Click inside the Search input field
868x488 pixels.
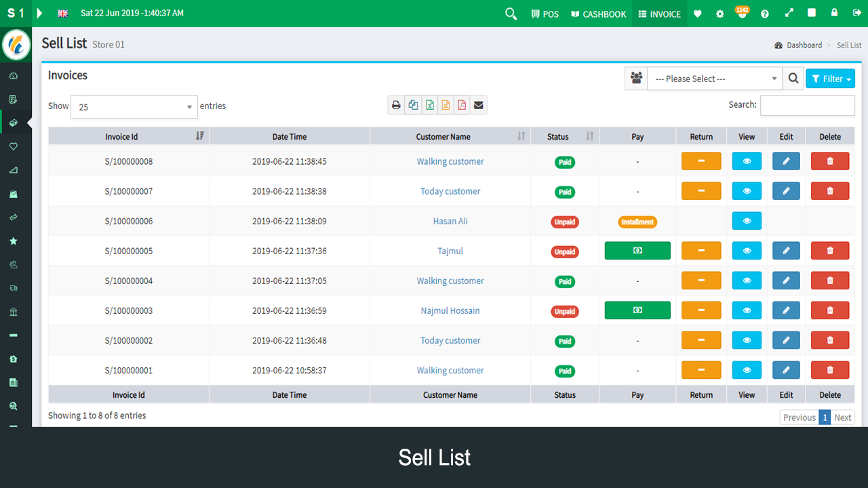coord(807,105)
